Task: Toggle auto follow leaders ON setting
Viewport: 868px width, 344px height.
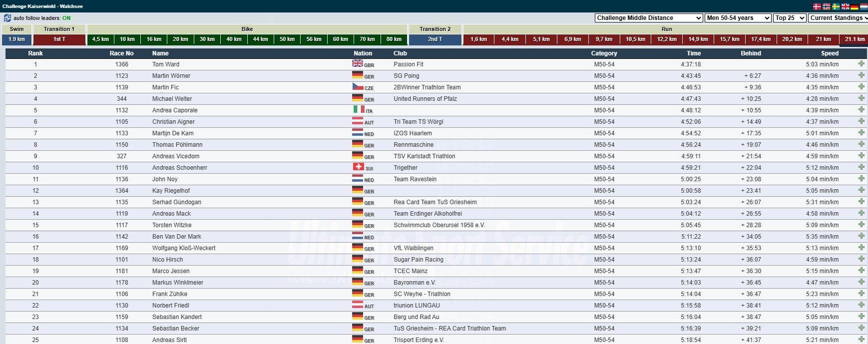Action: click(x=66, y=18)
